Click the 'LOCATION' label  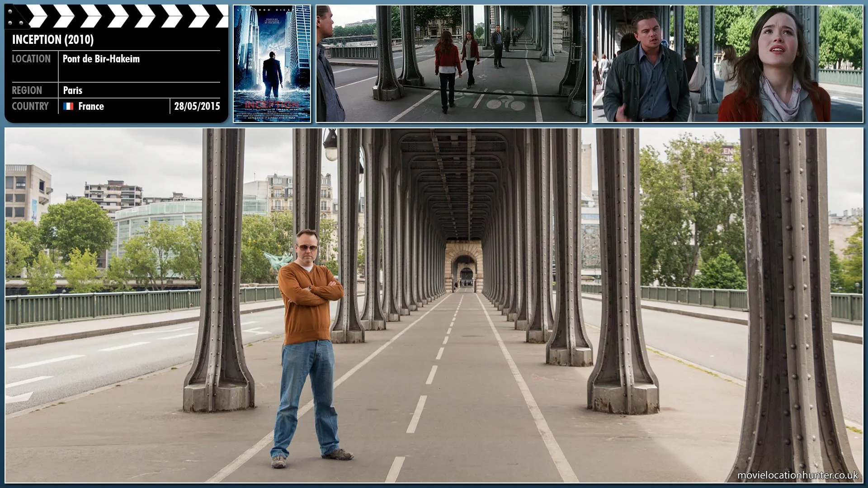coord(31,59)
